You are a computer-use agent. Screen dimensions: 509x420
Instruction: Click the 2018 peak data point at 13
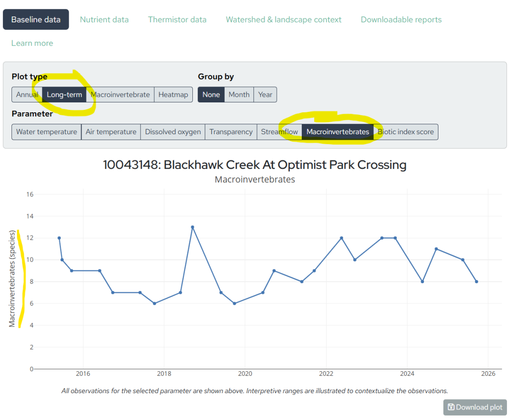tap(192, 227)
